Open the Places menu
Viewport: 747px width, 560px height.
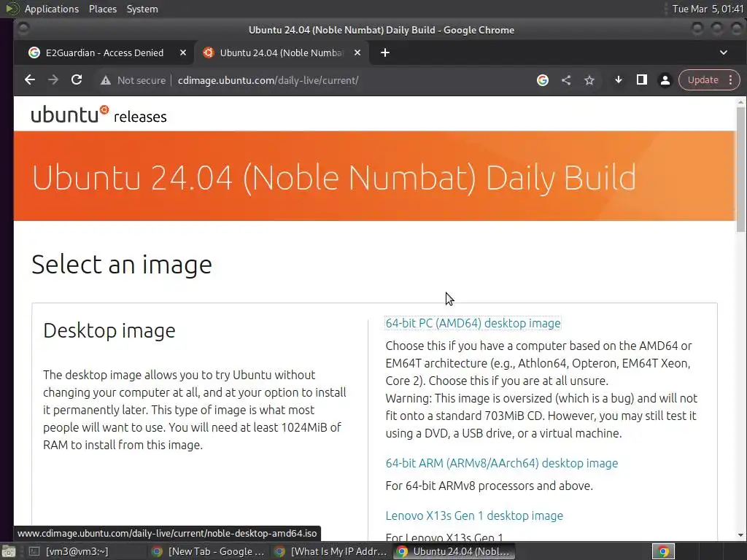tap(103, 9)
